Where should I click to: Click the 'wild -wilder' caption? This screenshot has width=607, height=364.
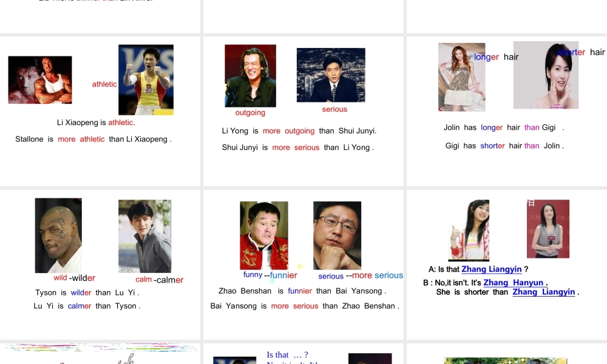pyautogui.click(x=74, y=278)
